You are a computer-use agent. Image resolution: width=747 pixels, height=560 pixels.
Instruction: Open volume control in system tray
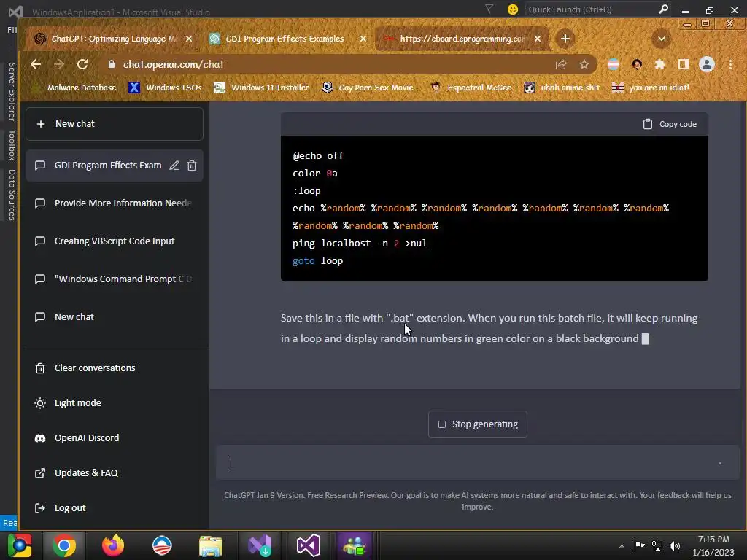[x=675, y=546]
